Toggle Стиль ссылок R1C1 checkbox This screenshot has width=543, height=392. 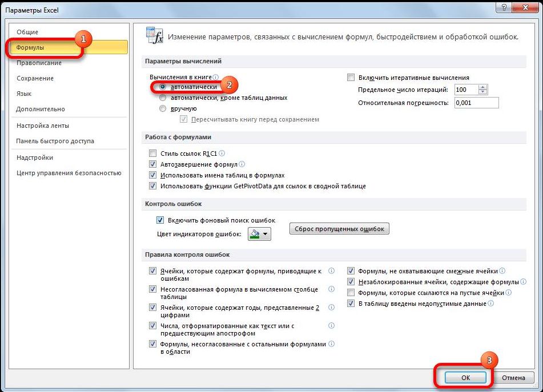(x=152, y=153)
